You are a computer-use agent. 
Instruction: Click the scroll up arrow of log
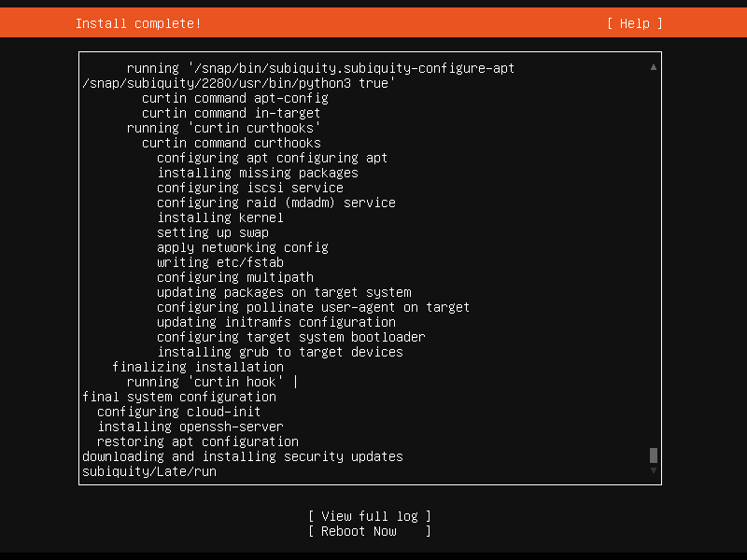654,67
